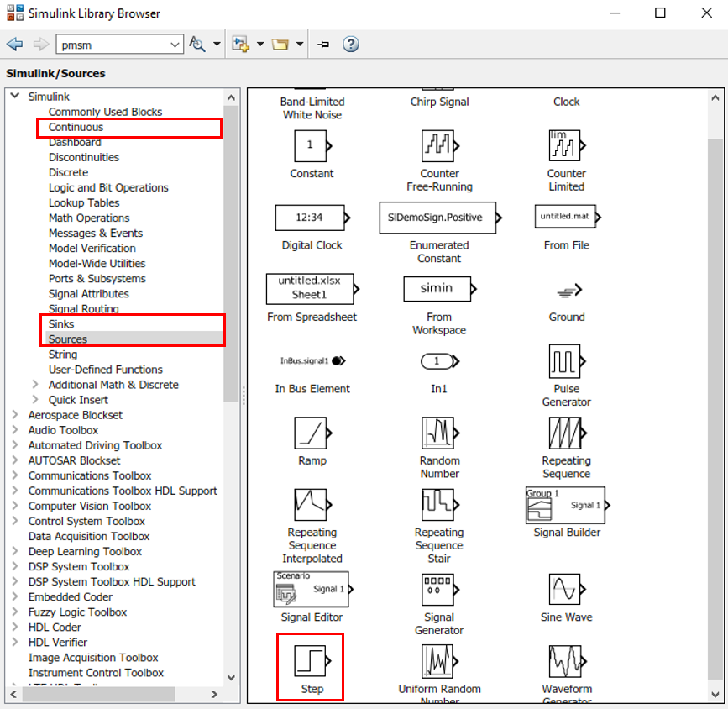Click the block pane scroll-up arrow
This screenshot has width=728, height=709.
(x=715, y=98)
